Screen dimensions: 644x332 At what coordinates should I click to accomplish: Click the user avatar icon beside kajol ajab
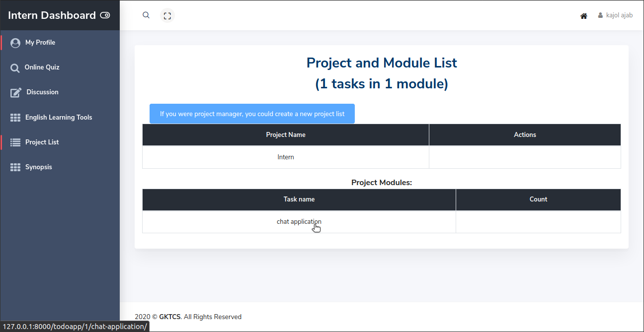tap(600, 15)
